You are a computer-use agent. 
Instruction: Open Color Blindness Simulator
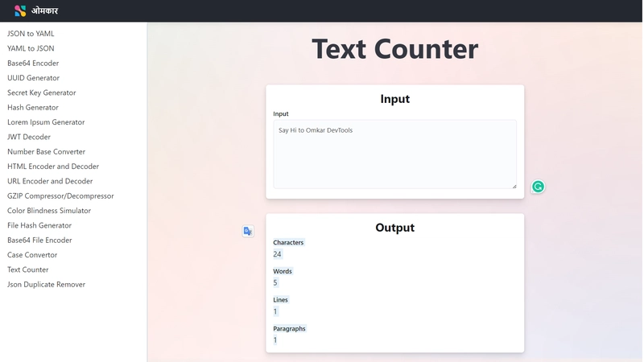[49, 211]
